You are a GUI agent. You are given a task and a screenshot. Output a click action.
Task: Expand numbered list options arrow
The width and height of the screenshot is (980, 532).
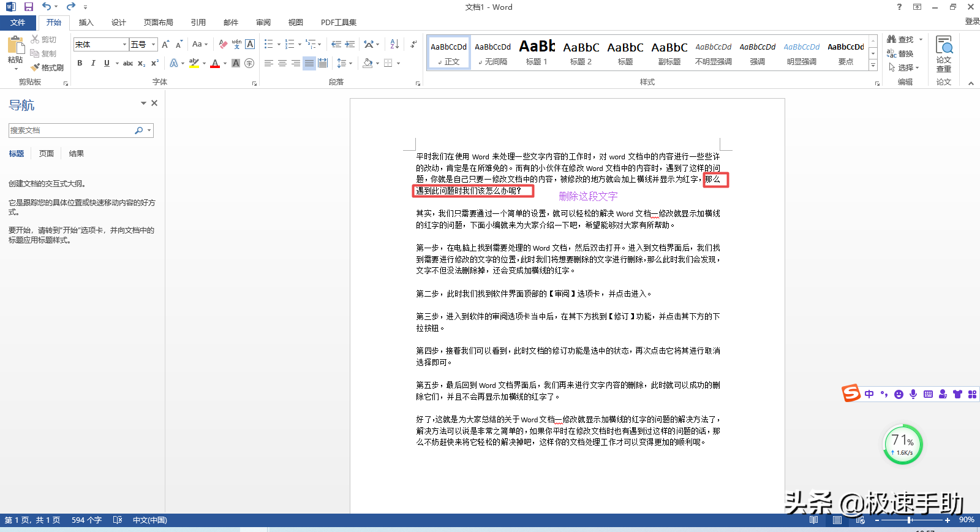coord(300,44)
